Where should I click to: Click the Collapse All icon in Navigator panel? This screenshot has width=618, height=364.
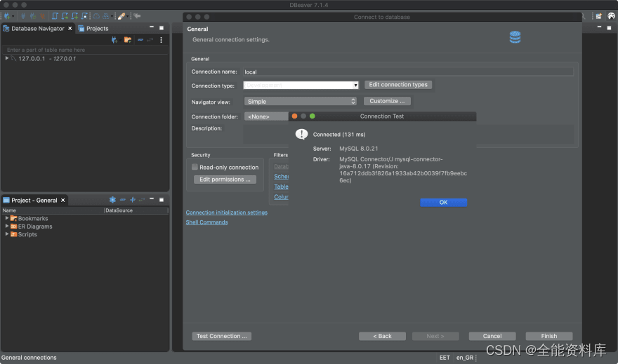click(140, 40)
